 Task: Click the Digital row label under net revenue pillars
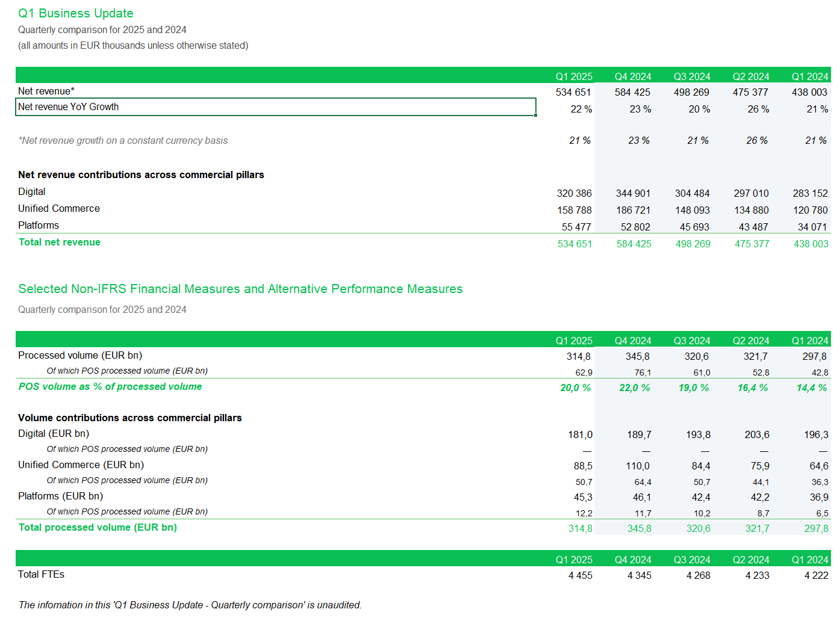(32, 192)
